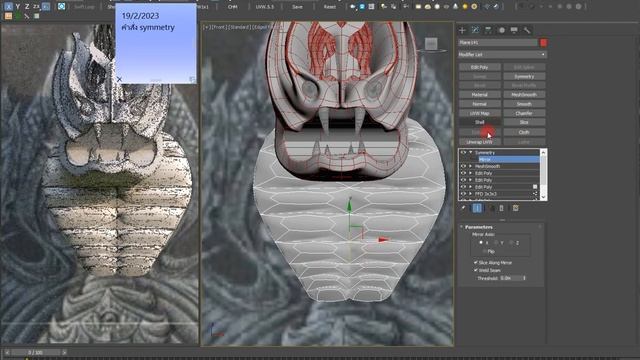Click the red object color swatch
The width and height of the screenshot is (640, 360).
pos(543,42)
